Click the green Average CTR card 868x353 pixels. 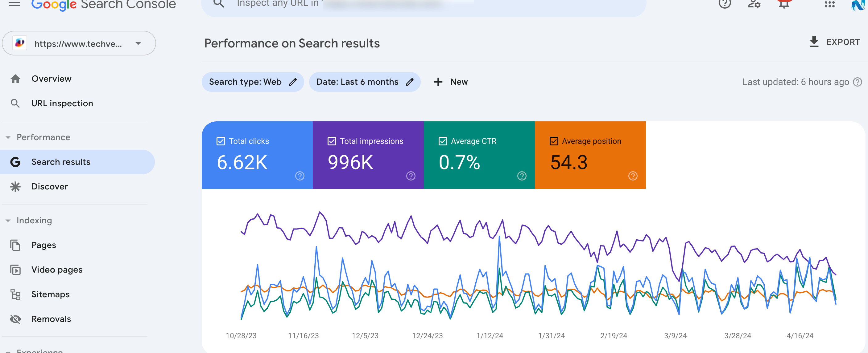(479, 155)
